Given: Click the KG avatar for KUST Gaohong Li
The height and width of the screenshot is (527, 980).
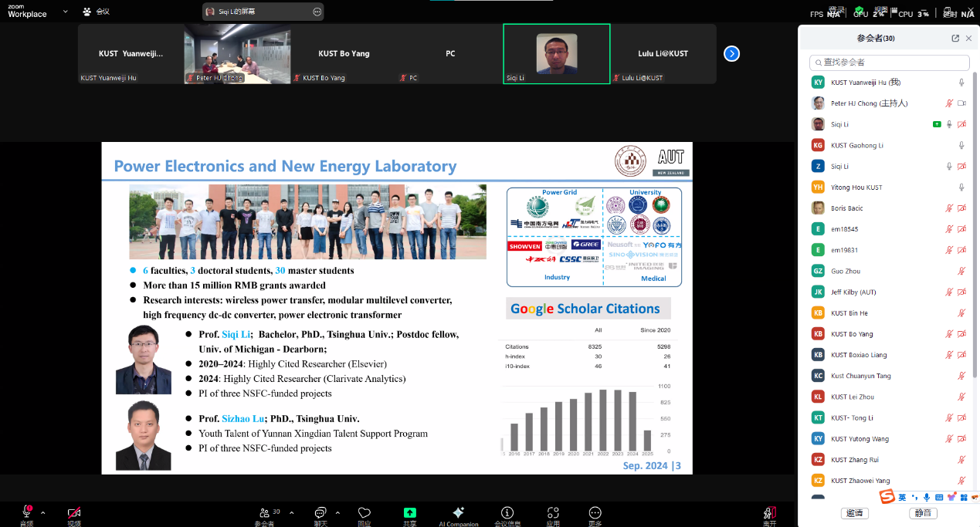Looking at the screenshot, I should pos(818,145).
